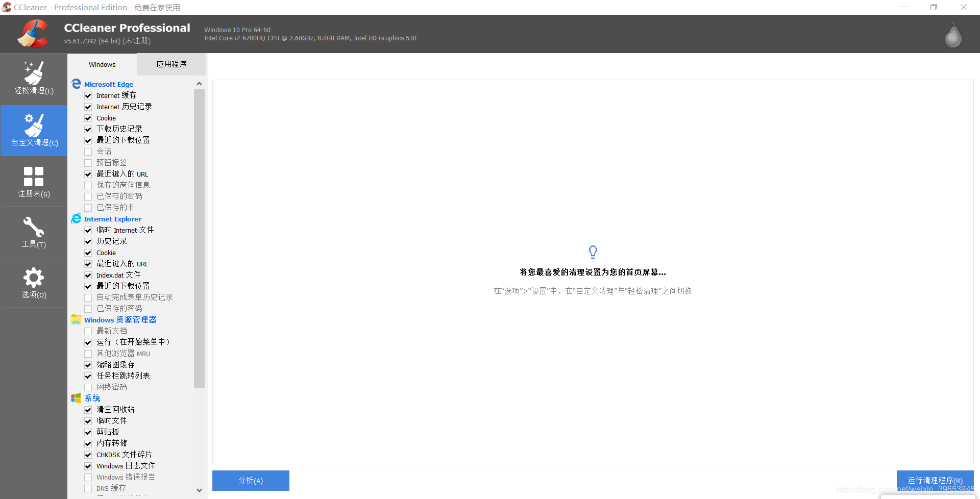Uncheck Windows 日志文件 checkbox
The width and height of the screenshot is (980, 499).
(x=88, y=466)
